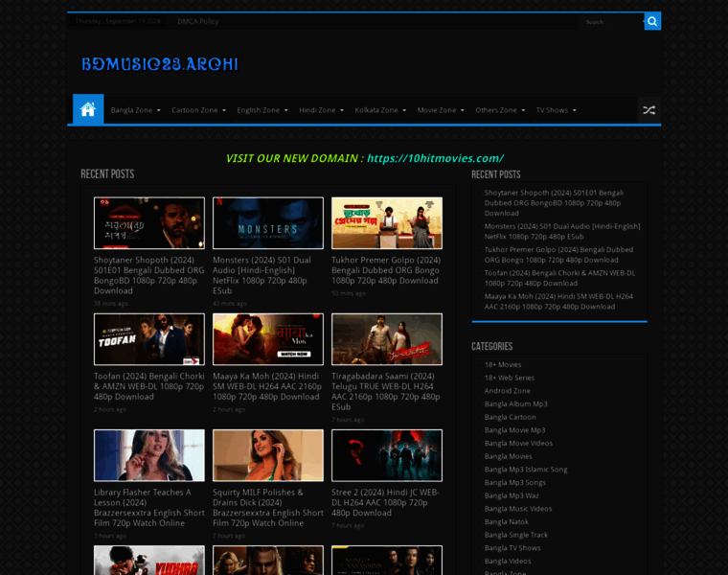Expand the Others Zone menu

pyautogui.click(x=500, y=110)
